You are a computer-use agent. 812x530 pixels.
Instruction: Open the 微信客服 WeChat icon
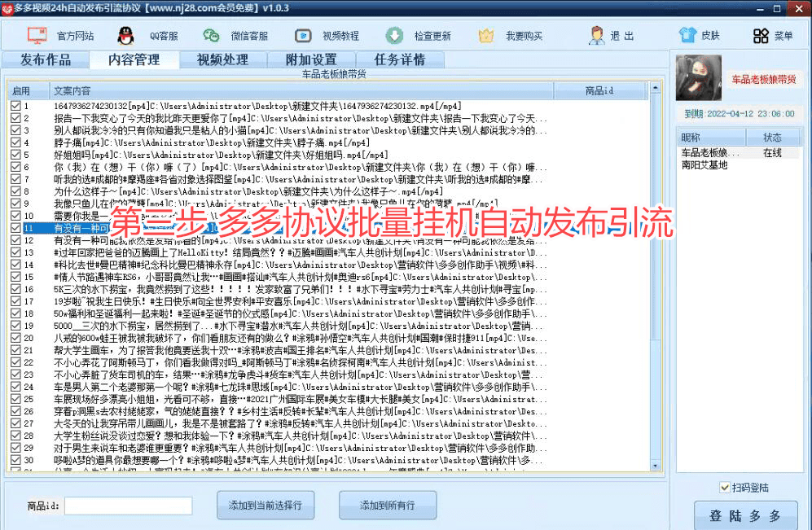(211, 36)
